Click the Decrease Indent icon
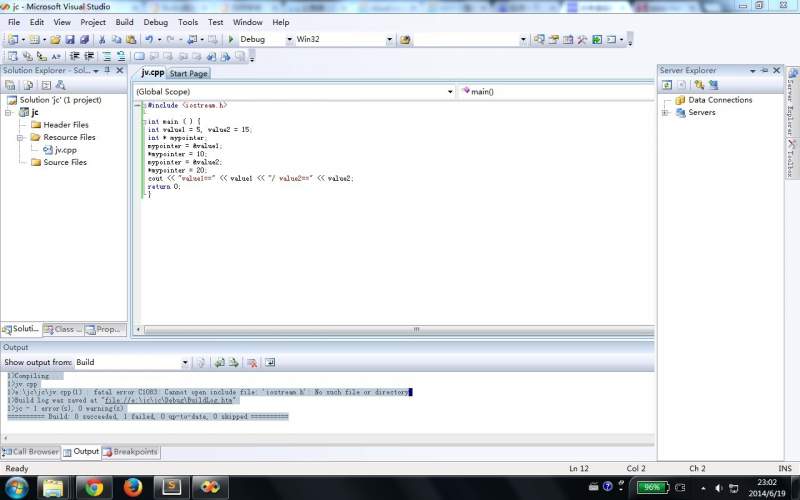The height and width of the screenshot is (500, 800). (74, 56)
